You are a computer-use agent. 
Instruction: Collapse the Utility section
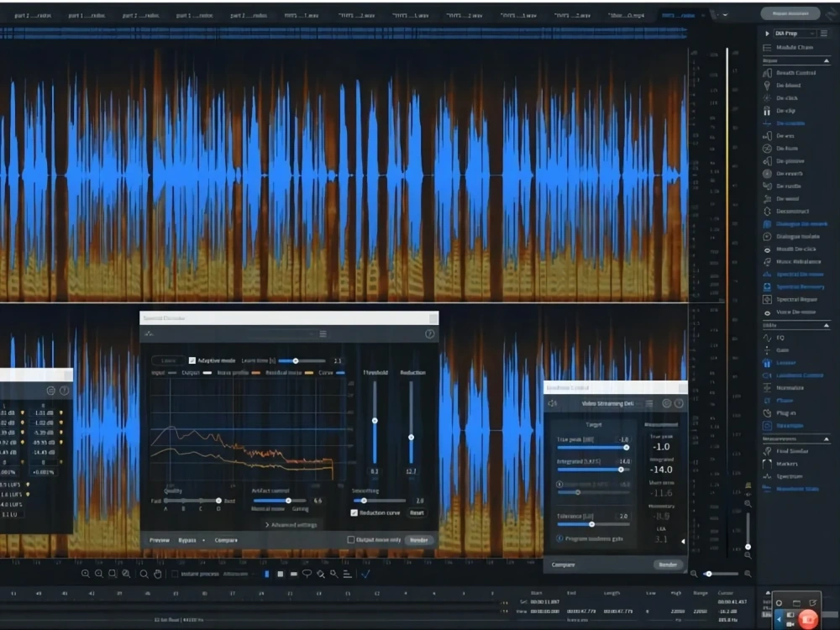point(826,326)
